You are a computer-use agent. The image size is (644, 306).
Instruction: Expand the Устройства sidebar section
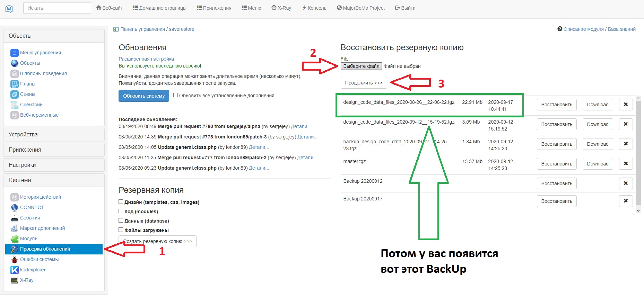[x=54, y=135]
